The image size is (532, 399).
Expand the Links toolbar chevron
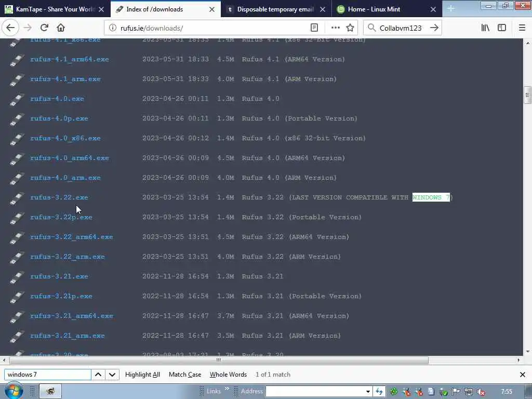pos(227,389)
